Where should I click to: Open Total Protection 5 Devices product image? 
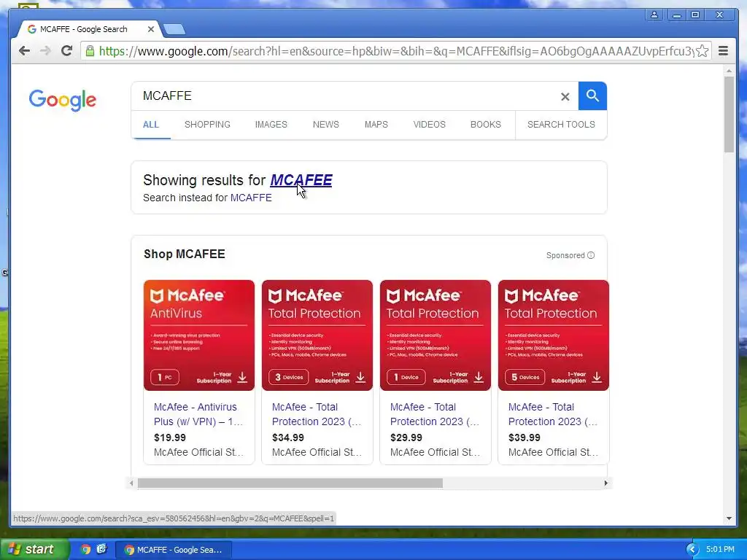click(x=554, y=335)
